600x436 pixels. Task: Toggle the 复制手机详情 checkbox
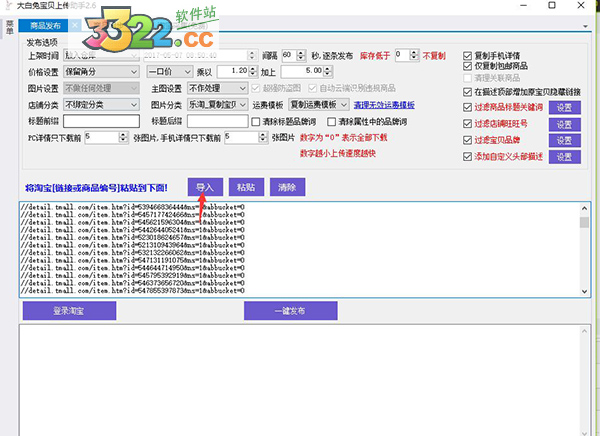(469, 55)
